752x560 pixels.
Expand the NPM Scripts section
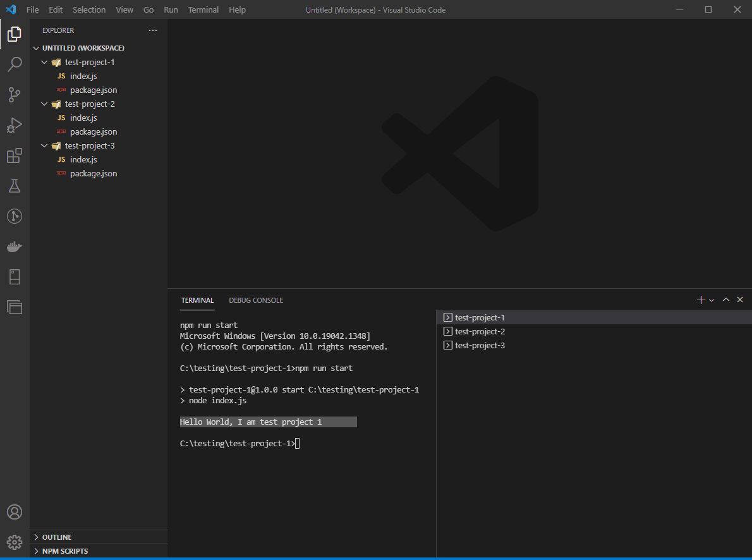pos(99,551)
